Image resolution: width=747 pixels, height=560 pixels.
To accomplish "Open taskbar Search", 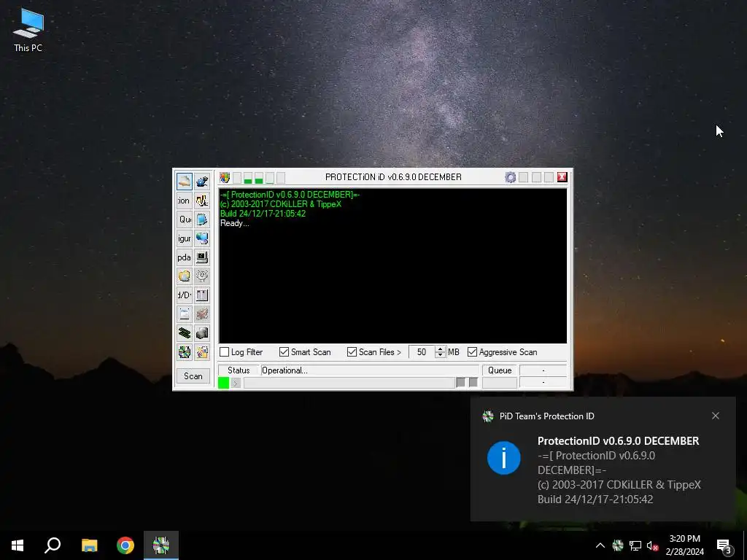I will (53, 545).
